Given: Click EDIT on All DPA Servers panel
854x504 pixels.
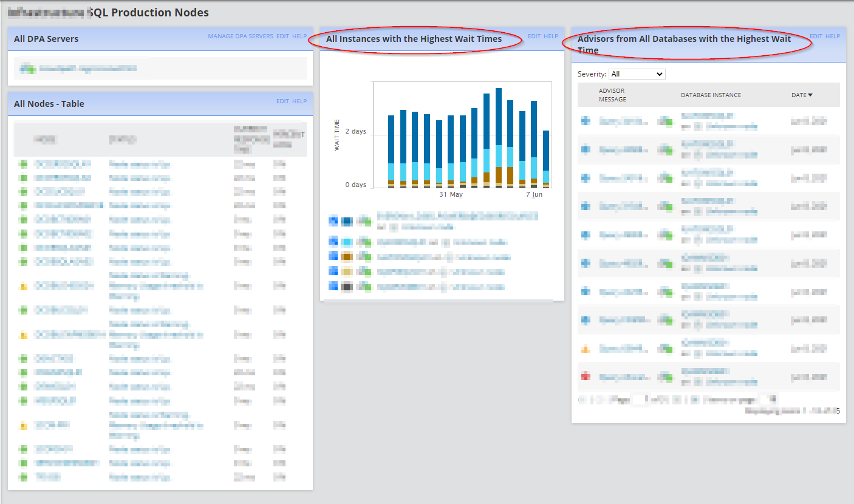Looking at the screenshot, I should pyautogui.click(x=282, y=36).
